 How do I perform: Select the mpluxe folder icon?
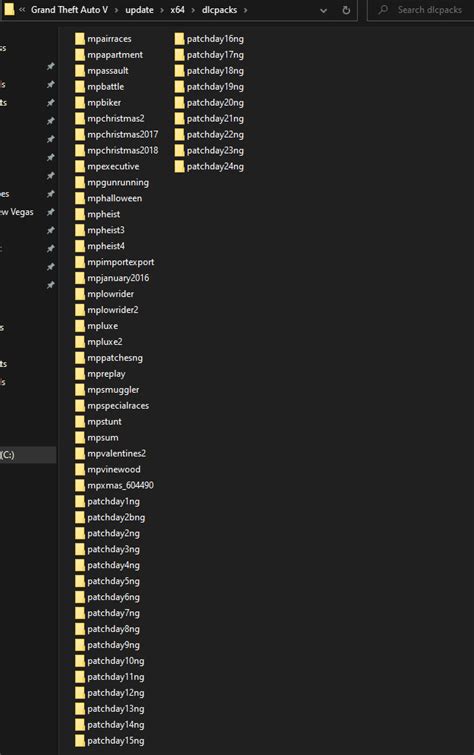coord(80,325)
